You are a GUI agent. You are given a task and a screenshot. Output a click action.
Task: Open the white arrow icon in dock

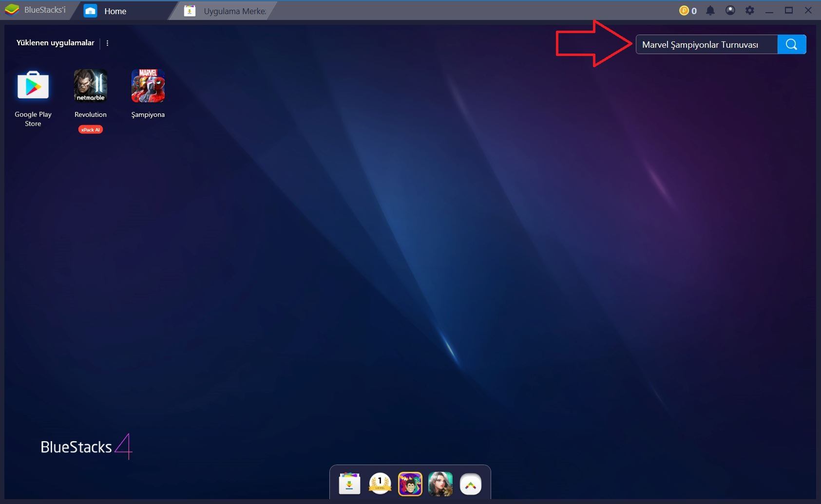click(471, 484)
